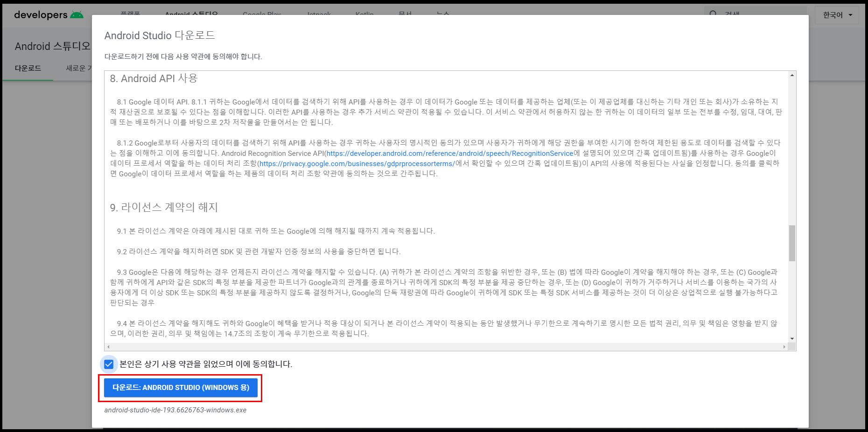Click the terms scroll-up arrow
868x432 pixels.
coord(792,75)
